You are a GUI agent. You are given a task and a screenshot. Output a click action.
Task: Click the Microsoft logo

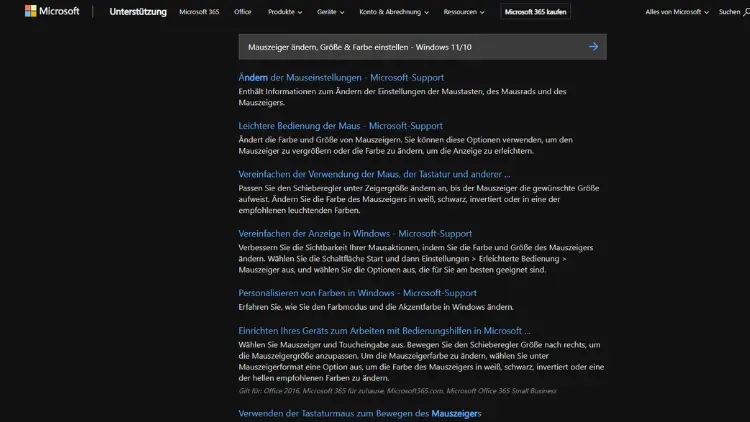[x=52, y=11]
